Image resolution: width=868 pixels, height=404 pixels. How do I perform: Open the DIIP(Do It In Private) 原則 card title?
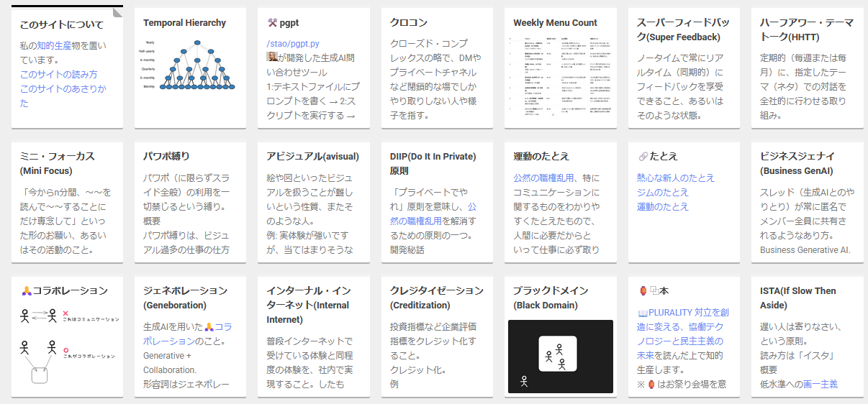[433, 163]
